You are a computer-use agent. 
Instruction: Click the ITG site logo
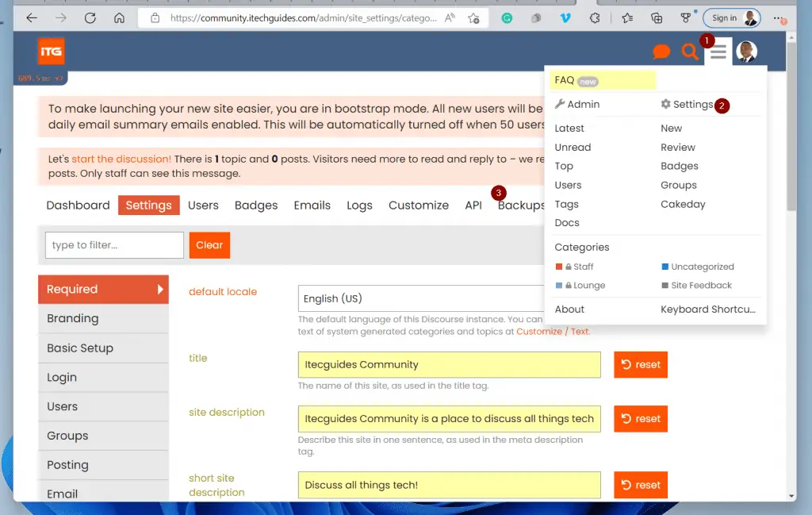click(51, 52)
